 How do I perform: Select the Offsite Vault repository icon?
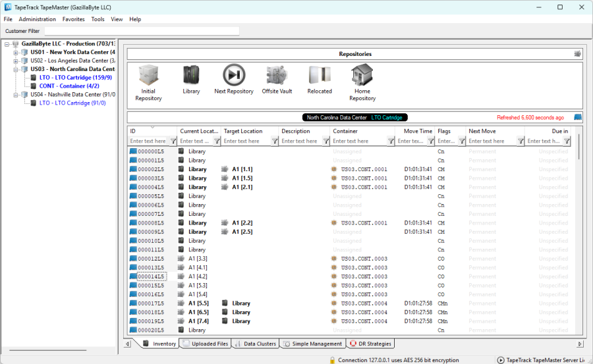[277, 75]
